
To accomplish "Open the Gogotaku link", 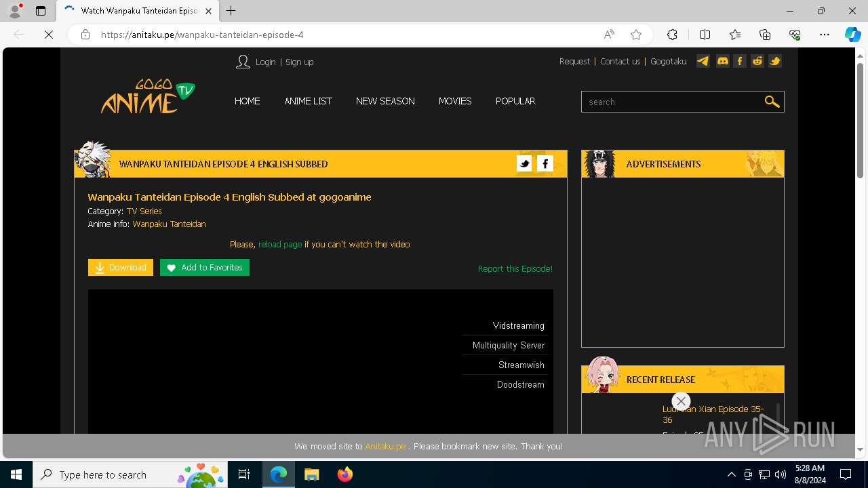I will click(x=669, y=61).
